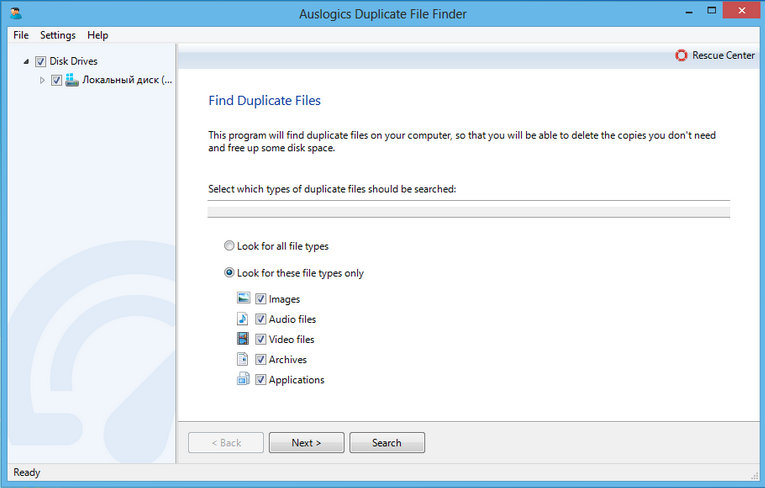Click the Images file type icon

coord(243,298)
